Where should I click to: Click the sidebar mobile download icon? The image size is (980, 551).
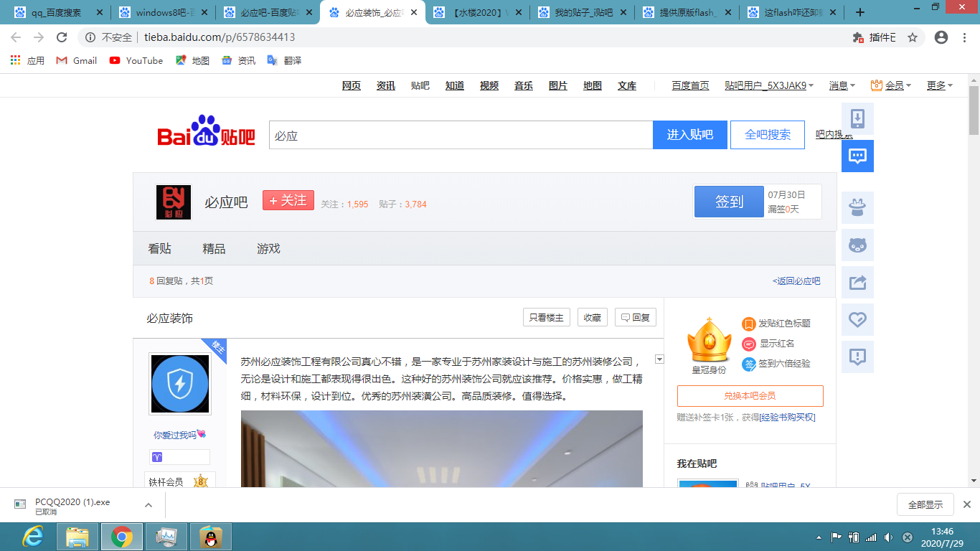(x=857, y=118)
